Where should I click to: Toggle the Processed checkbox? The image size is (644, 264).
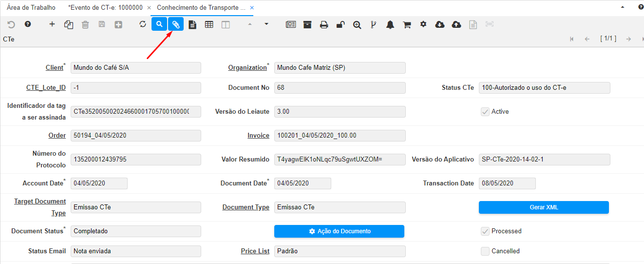tap(485, 231)
